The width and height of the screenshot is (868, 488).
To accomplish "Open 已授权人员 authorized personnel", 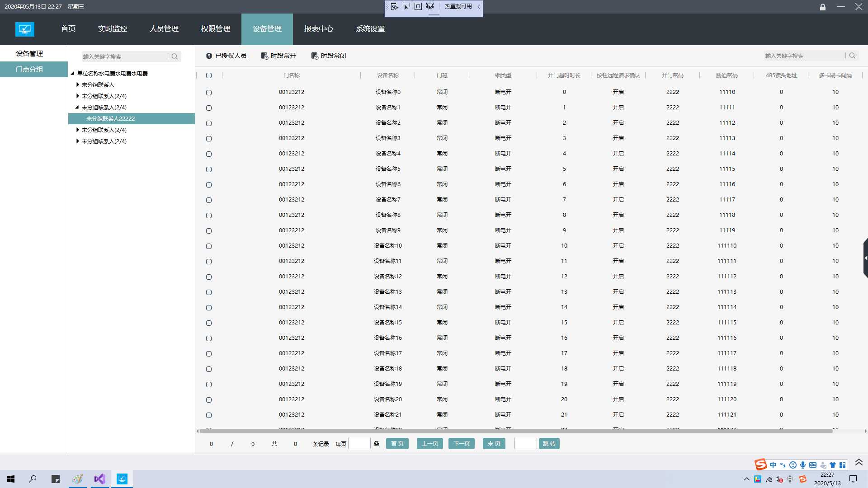I will coord(226,56).
